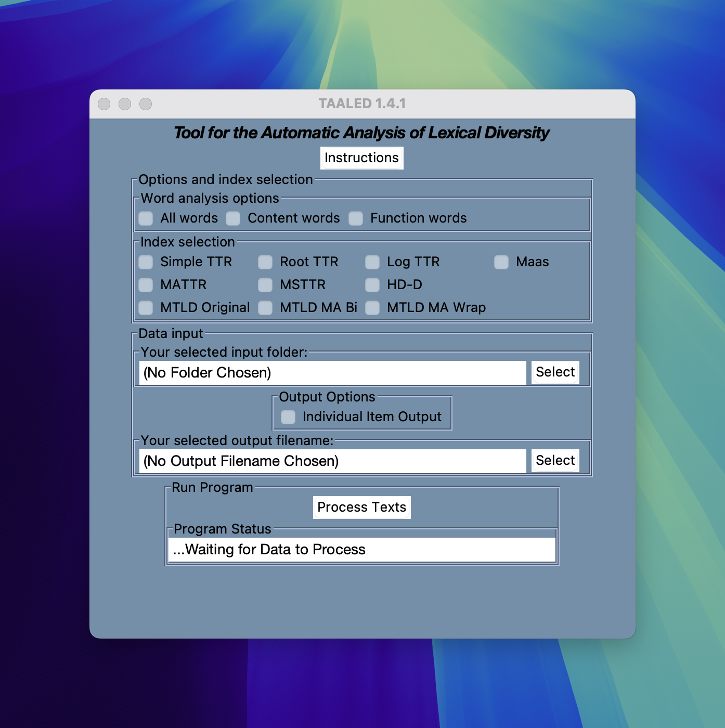Check the Content words option

pyautogui.click(x=234, y=218)
